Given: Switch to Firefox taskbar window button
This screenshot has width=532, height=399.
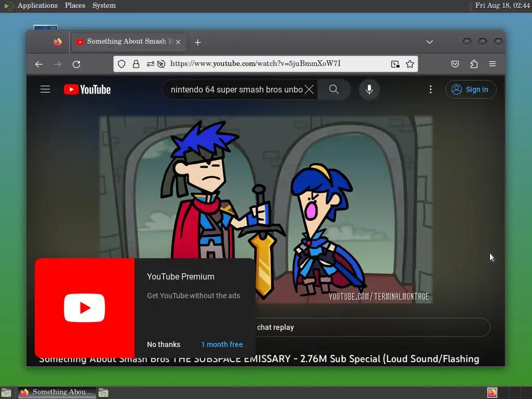Looking at the screenshot, I should coord(57,393).
